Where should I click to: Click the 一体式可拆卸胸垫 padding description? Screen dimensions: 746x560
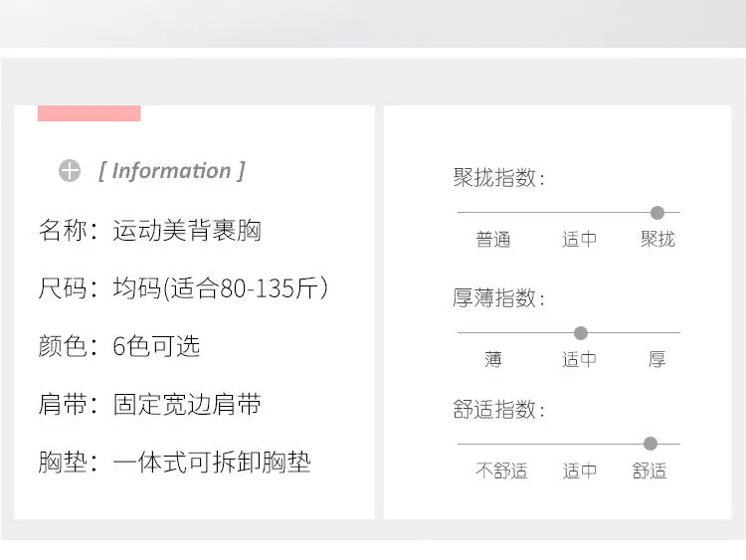coord(212,462)
